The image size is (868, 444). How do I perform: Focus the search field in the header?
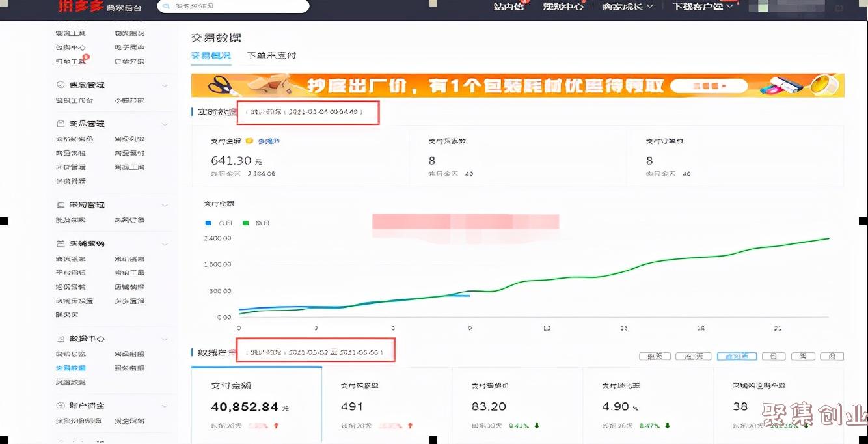tap(233, 7)
